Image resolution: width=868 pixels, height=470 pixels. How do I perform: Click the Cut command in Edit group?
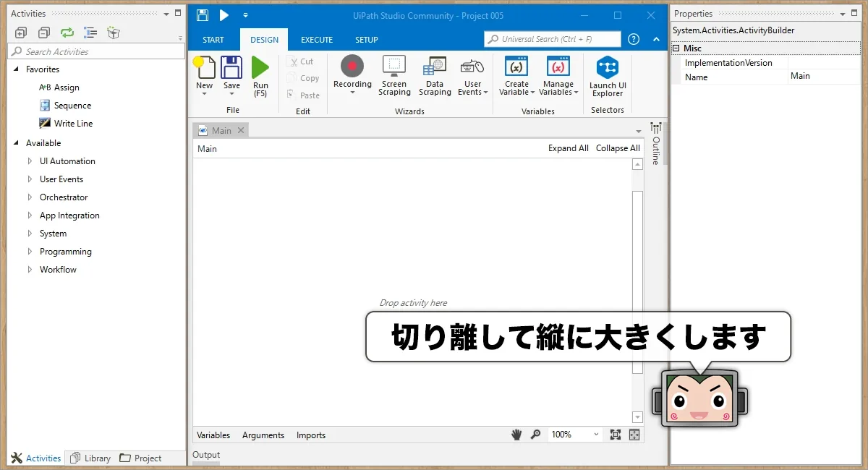tap(300, 61)
